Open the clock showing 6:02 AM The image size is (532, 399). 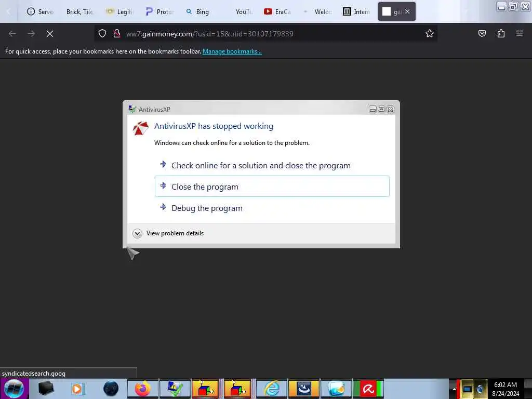click(506, 389)
